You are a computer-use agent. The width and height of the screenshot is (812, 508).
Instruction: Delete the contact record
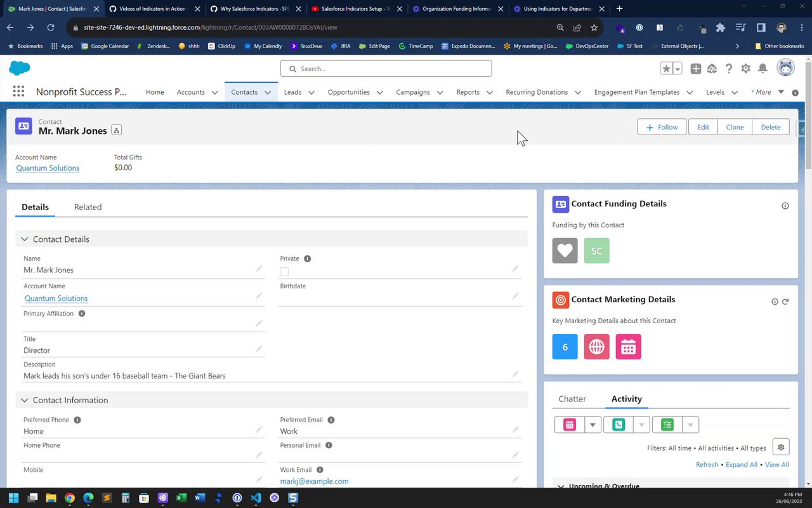(x=771, y=127)
